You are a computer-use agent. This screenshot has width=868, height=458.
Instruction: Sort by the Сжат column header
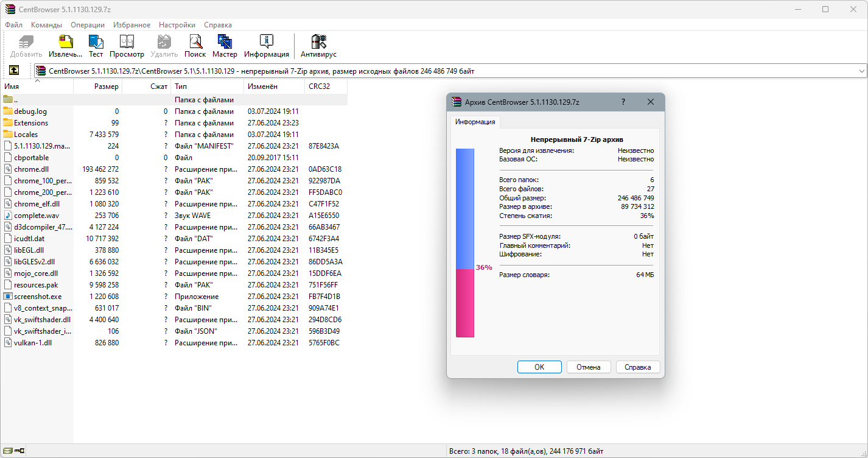146,86
